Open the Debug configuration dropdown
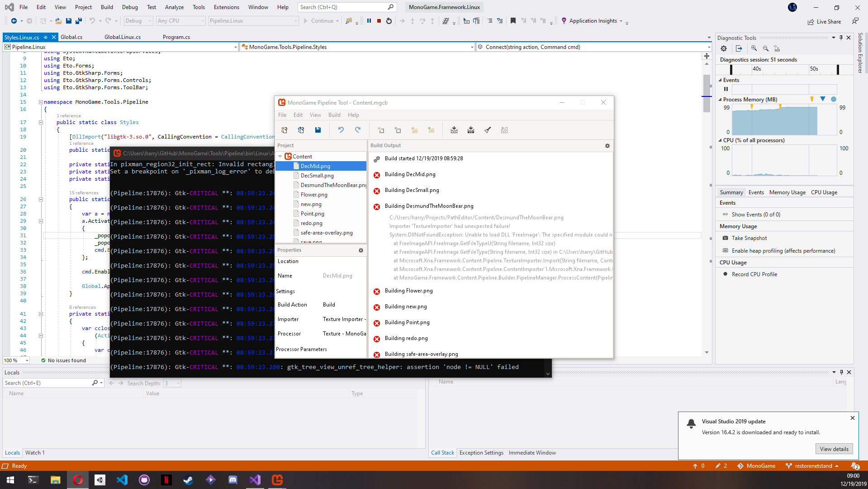The width and height of the screenshot is (868, 489). tap(149, 20)
